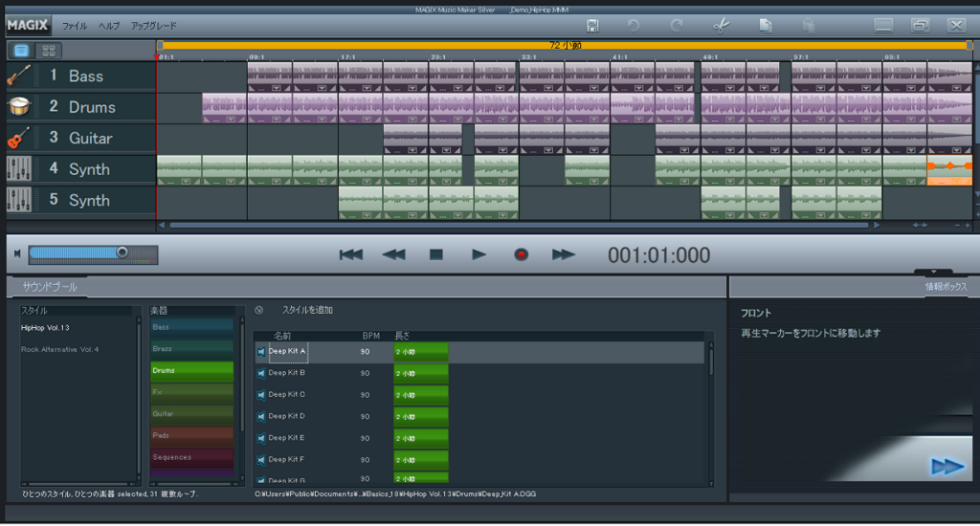Select the Fx instrument category
Viewport: 980px width, 526px height.
point(191,392)
